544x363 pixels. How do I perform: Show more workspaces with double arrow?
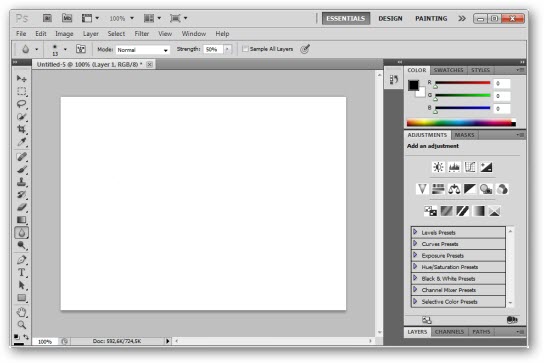(x=462, y=18)
